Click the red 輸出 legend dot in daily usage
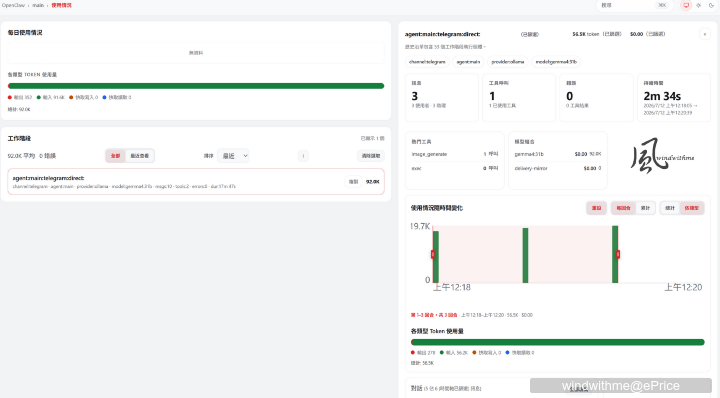 coord(10,97)
